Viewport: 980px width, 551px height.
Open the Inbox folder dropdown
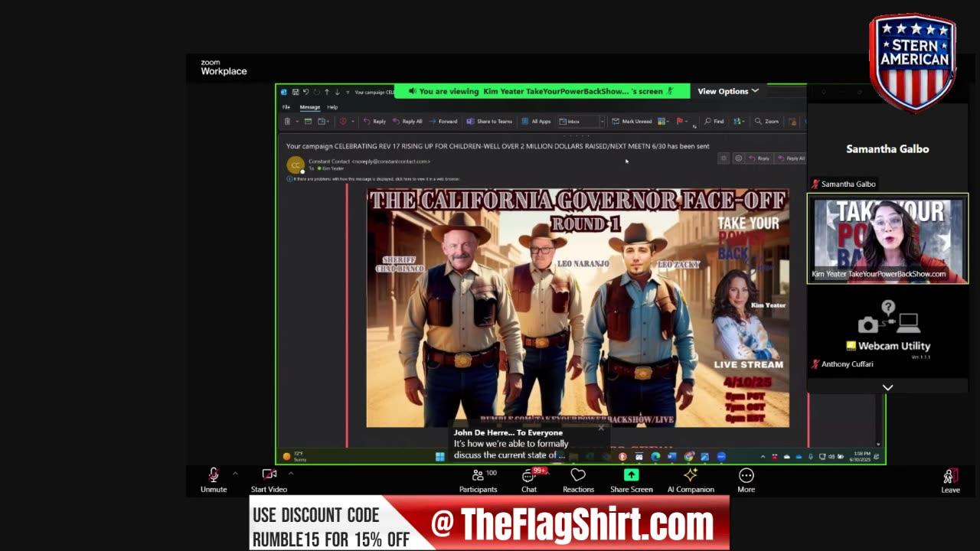[x=580, y=121]
